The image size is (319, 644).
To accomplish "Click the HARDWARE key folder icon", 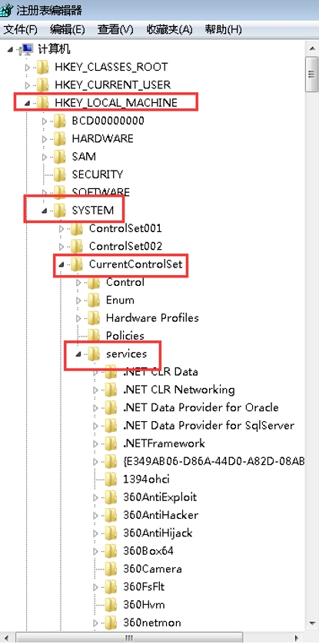I will click(60, 138).
